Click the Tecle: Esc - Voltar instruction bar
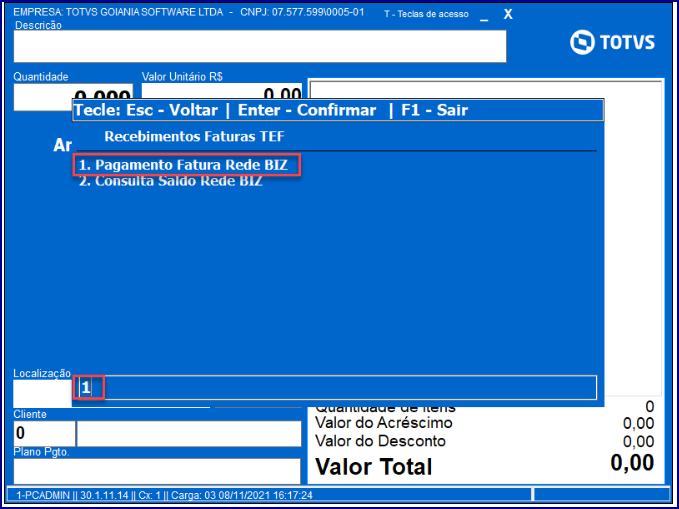The height and width of the screenshot is (509, 679). (338, 110)
